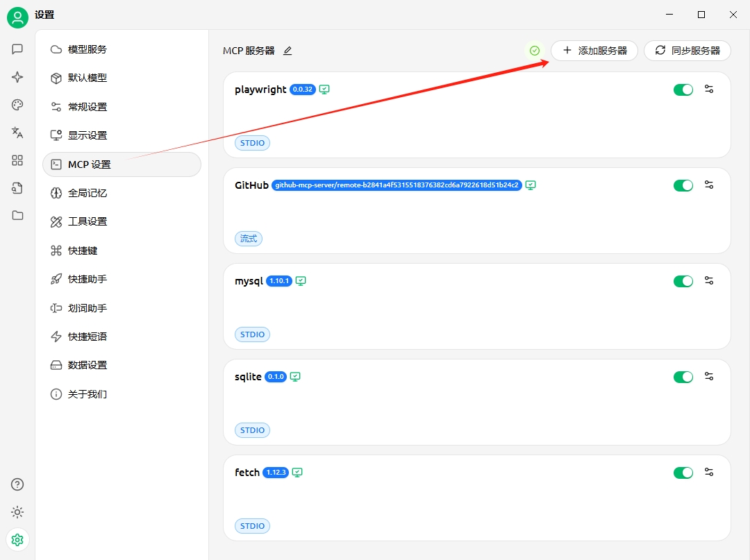750x560 pixels.
Task: Click the MCP 服务器 heading
Action: click(249, 51)
